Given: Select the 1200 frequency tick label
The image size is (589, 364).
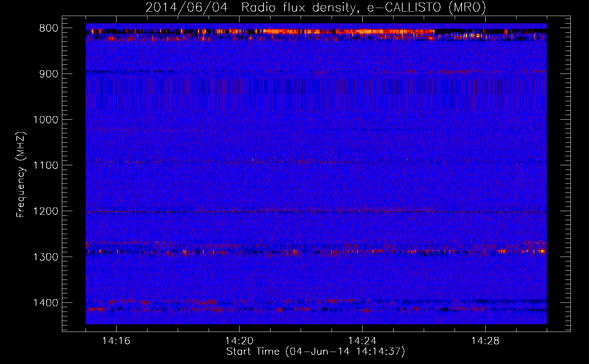Looking at the screenshot, I should pos(46,211).
